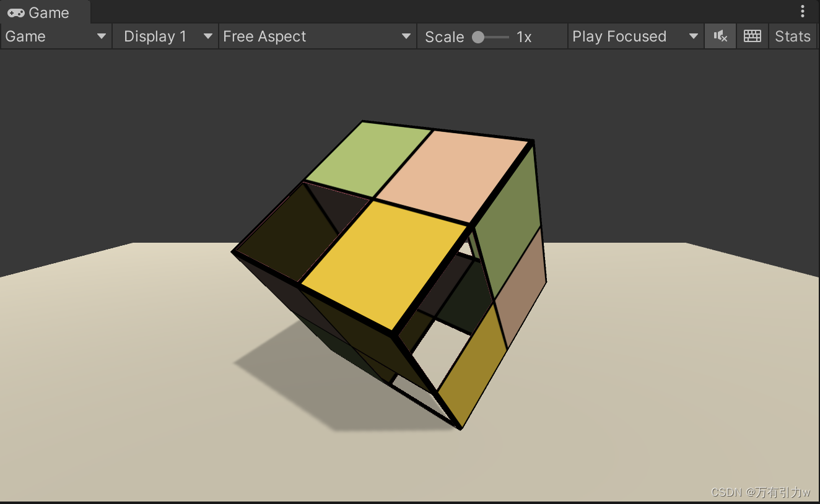Viewport: 820px width, 504px height.
Task: Open the Display 1 dropdown
Action: (x=165, y=37)
